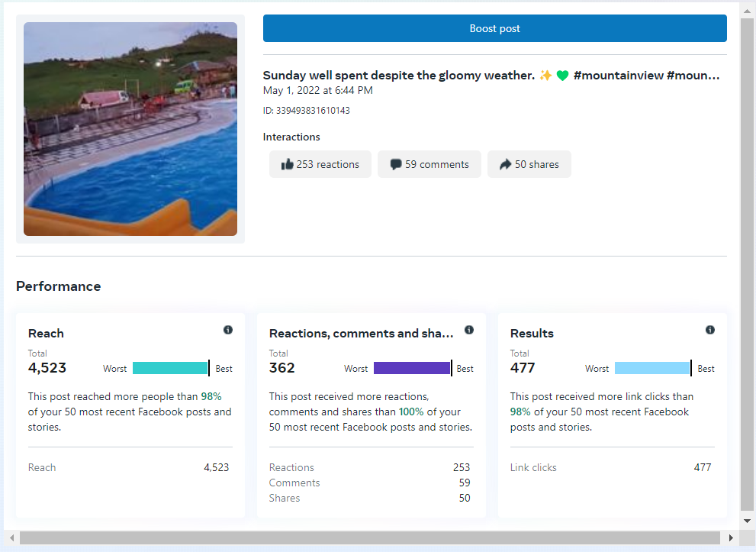Click the purple reactions performance bar
Viewport: 756px width, 552px height.
(x=411, y=368)
